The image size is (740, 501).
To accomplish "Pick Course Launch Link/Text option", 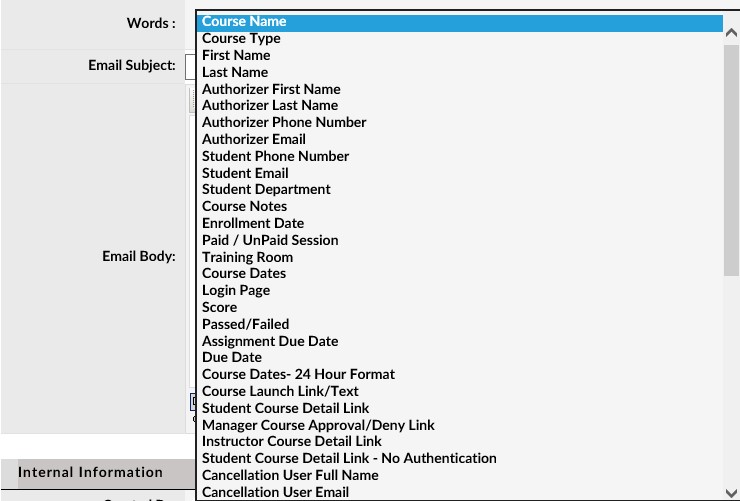I will (459, 392).
